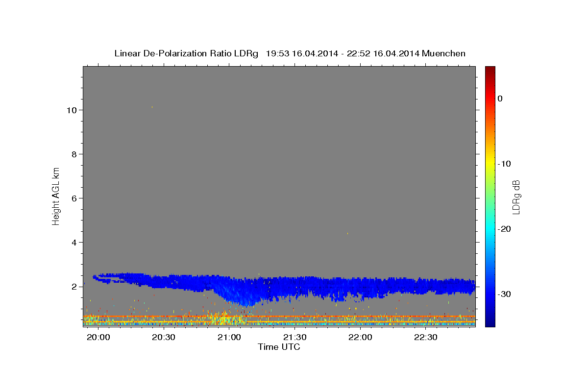Click the colorbar value 0

coord(500,98)
